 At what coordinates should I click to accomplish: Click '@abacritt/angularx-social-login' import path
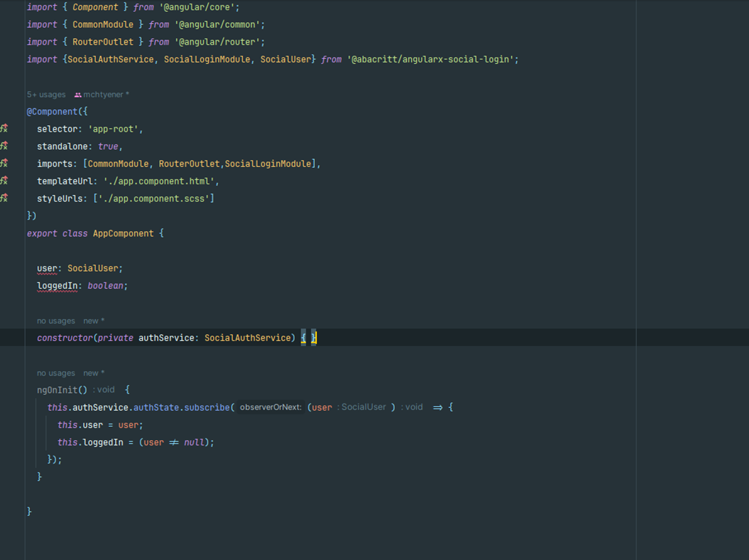[x=430, y=59]
